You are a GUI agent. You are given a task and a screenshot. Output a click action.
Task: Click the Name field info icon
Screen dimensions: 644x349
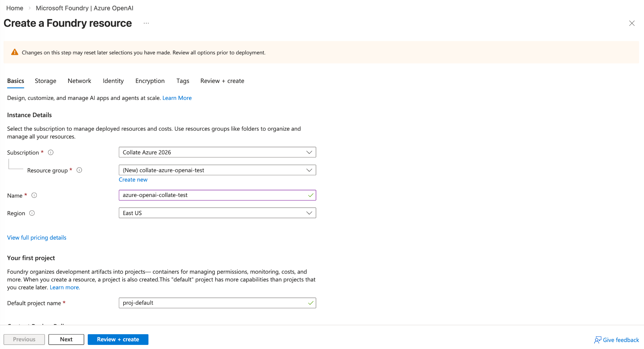click(x=34, y=195)
